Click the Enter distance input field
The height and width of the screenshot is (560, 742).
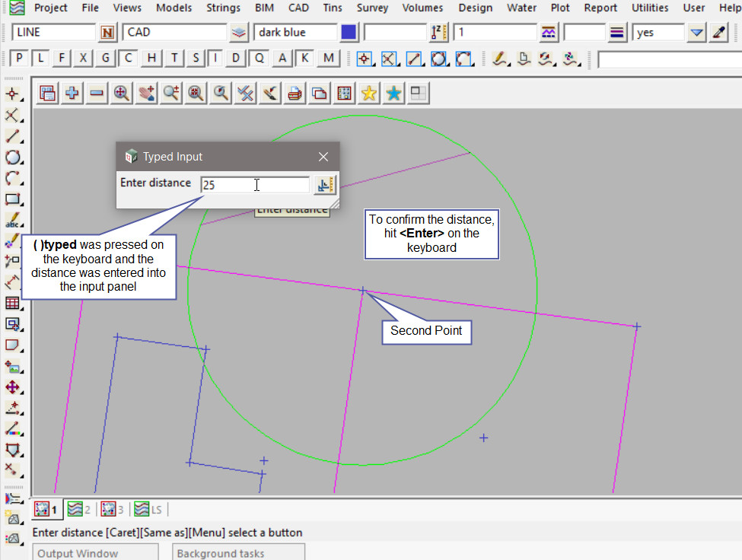coord(255,185)
